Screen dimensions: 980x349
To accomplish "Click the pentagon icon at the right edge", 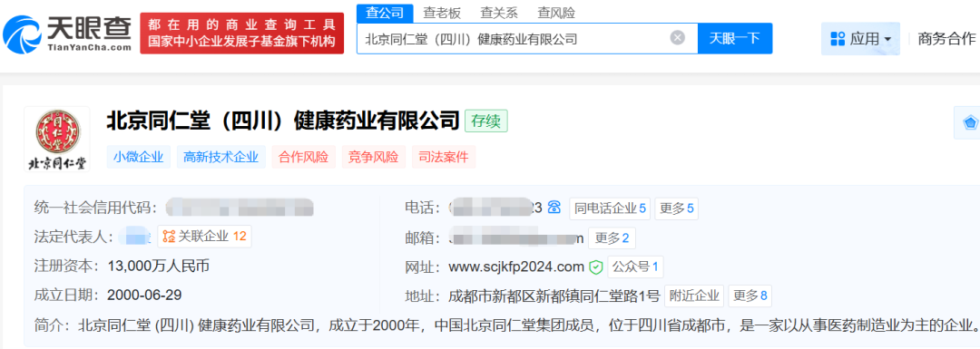I will [970, 123].
